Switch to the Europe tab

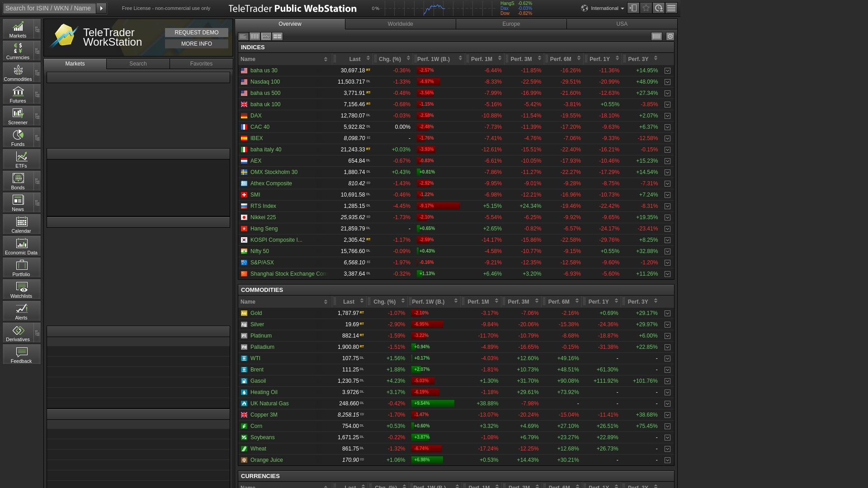click(511, 24)
